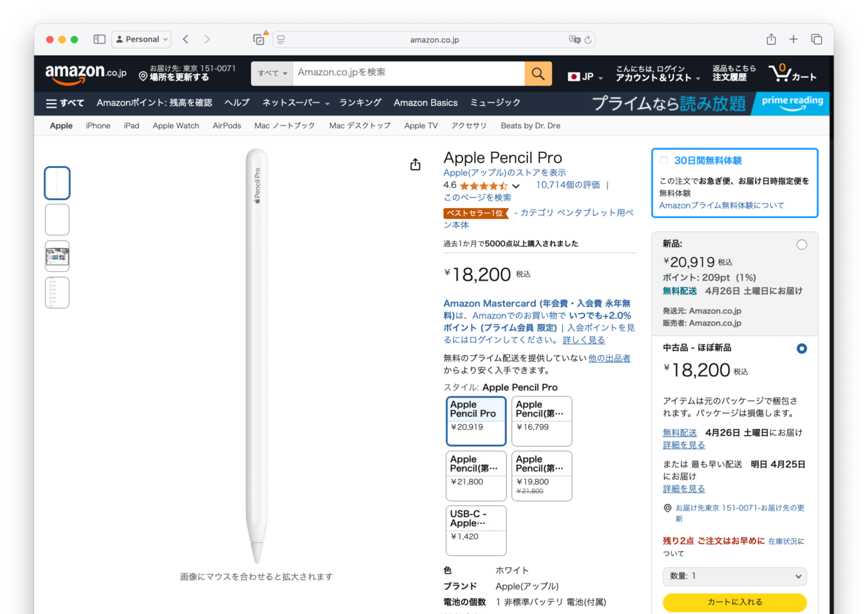Open a new Safari tab with plus icon

click(x=793, y=39)
